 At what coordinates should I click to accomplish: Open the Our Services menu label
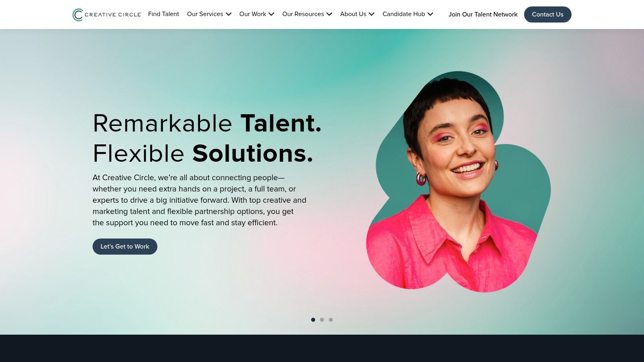pyautogui.click(x=205, y=14)
